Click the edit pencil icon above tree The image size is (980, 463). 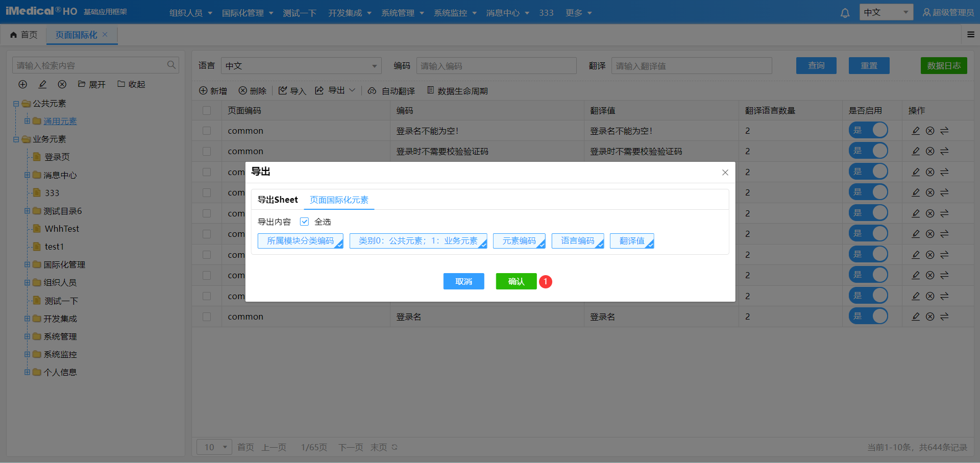42,84
